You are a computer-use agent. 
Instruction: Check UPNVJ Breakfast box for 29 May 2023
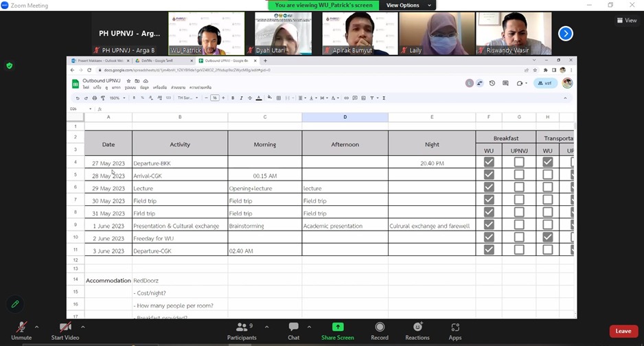click(519, 187)
